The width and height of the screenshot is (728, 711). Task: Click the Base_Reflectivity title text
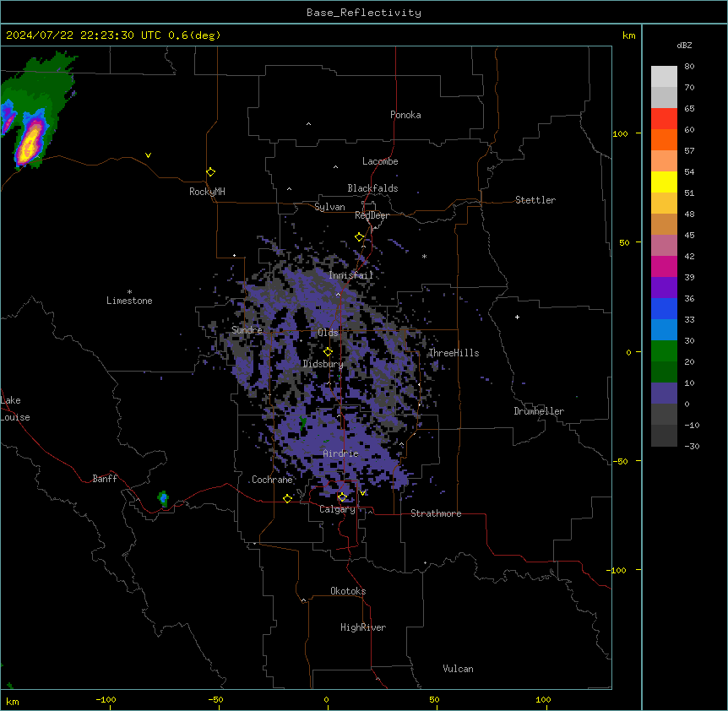364,13
